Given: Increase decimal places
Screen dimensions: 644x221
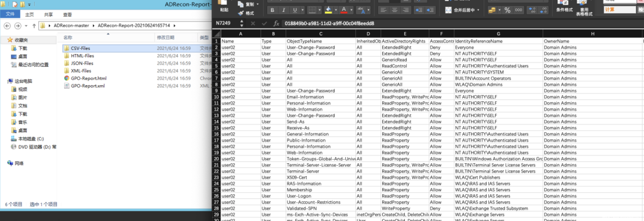Looking at the screenshot, I should point(532,10).
